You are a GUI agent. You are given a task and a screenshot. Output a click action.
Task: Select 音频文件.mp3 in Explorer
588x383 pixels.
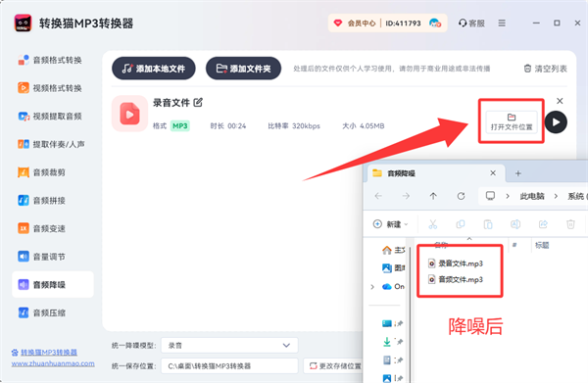click(456, 279)
